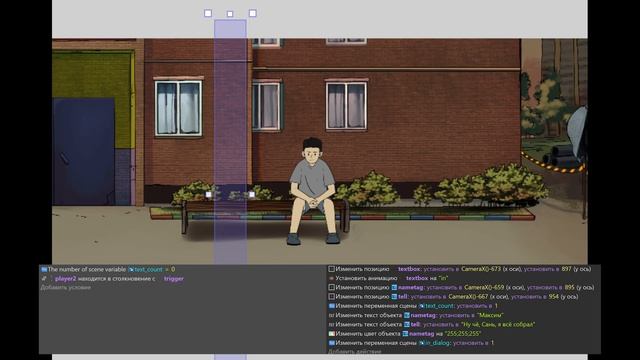The width and height of the screenshot is (640, 360).
Task: Click the top-left resize handle of the trigger object
Action: pyautogui.click(x=208, y=13)
